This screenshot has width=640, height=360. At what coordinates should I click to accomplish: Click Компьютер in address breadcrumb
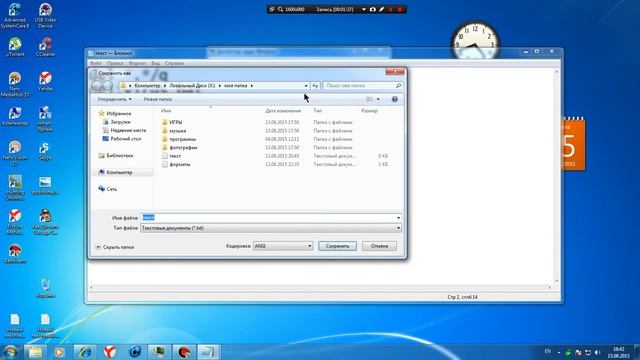(x=147, y=86)
